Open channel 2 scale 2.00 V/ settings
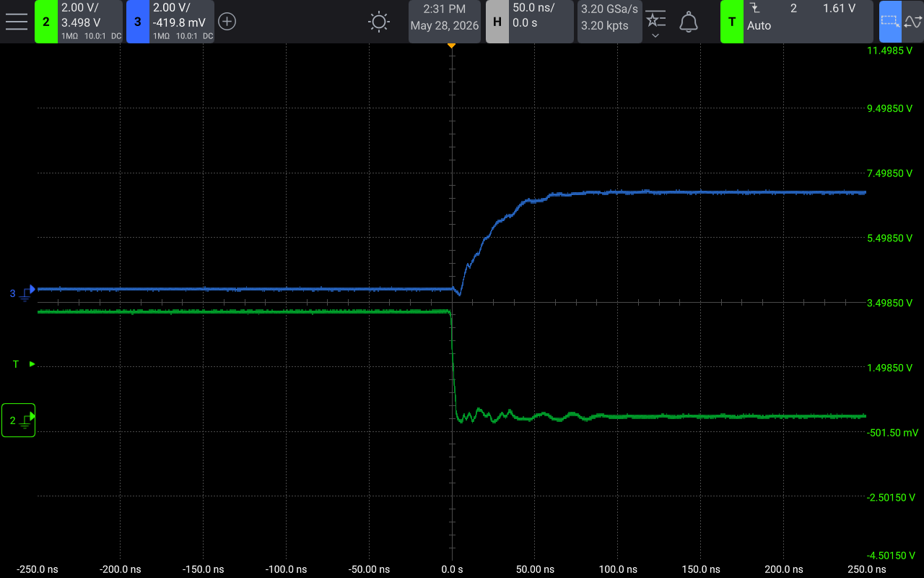The width and height of the screenshot is (924, 578). 79,8
